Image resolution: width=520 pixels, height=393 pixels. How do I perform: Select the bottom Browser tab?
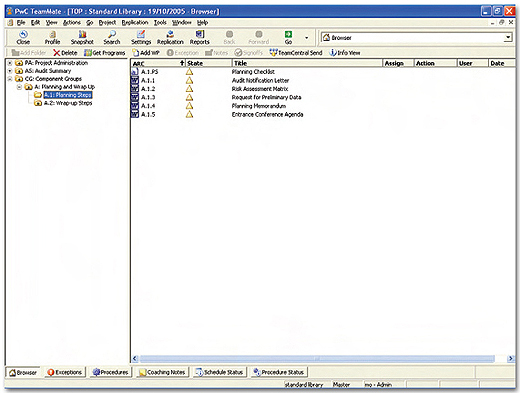(x=23, y=372)
